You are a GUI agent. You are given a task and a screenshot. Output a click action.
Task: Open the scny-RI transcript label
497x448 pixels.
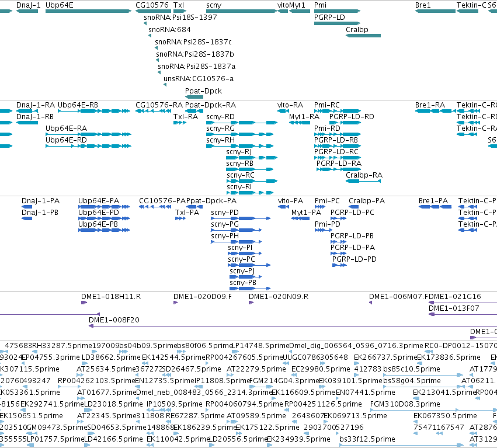click(x=239, y=187)
